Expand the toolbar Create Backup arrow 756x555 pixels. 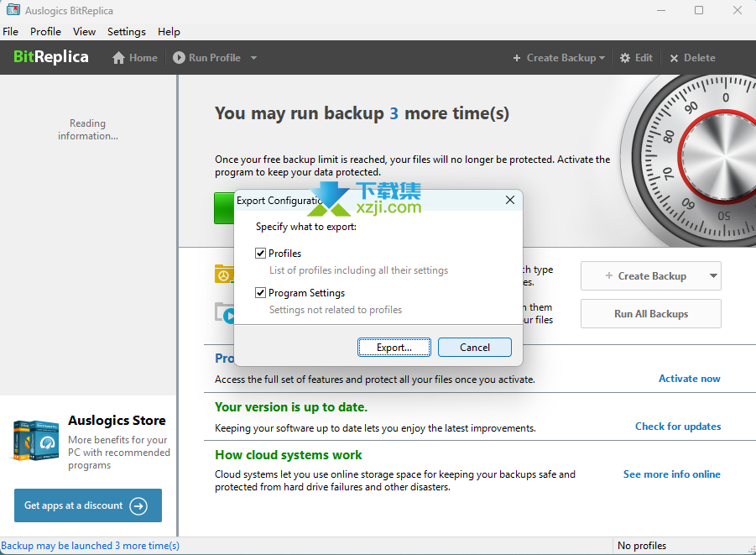(x=602, y=58)
